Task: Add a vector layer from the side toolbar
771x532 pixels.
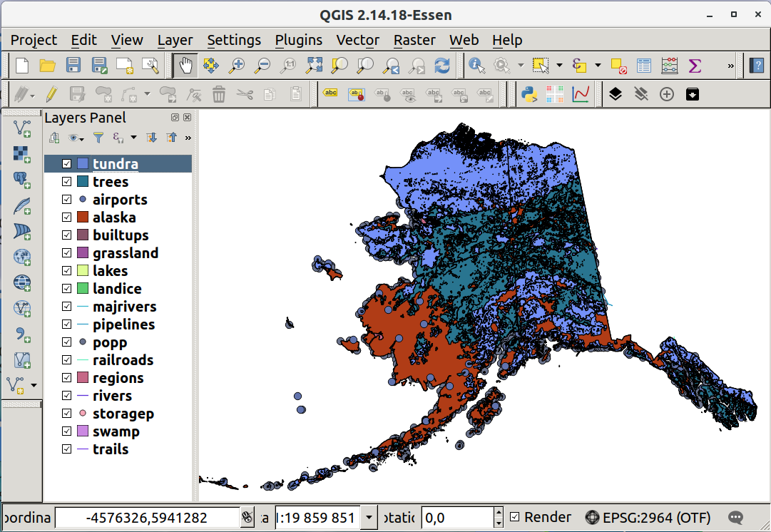Action: coord(21,129)
